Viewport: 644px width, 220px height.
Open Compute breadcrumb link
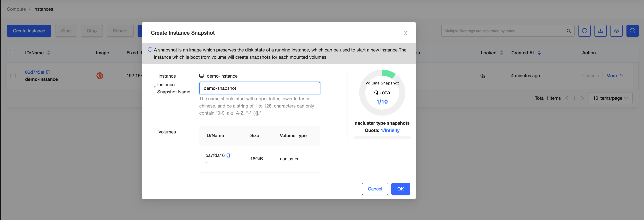16,9
